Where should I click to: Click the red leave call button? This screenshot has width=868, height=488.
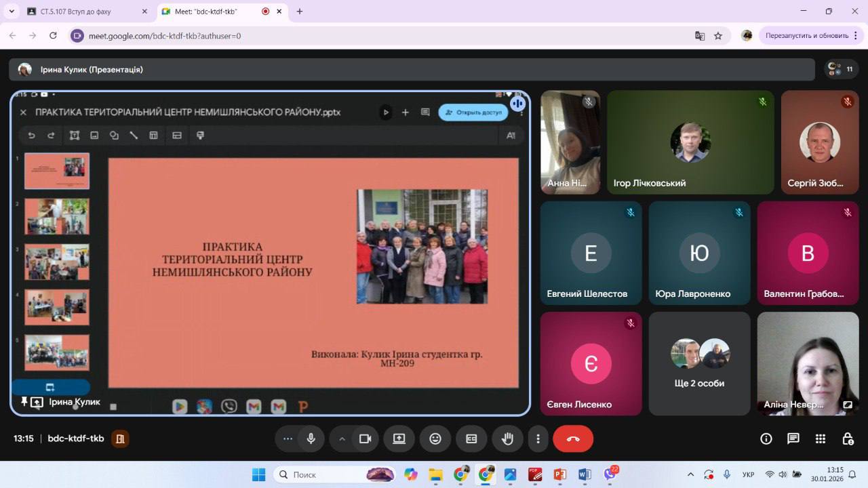(x=573, y=439)
